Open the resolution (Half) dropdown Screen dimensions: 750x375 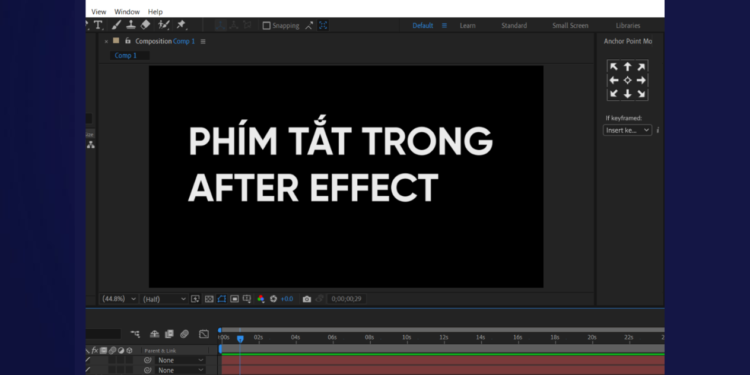(164, 299)
